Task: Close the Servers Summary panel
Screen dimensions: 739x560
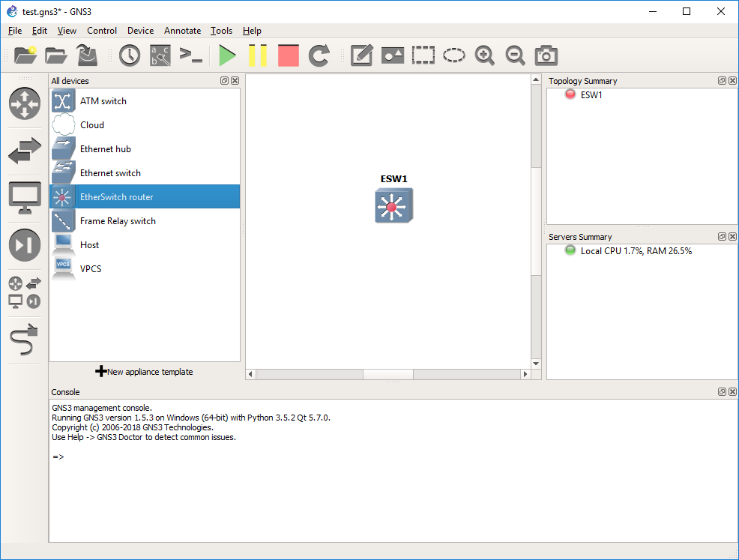Action: click(x=732, y=237)
